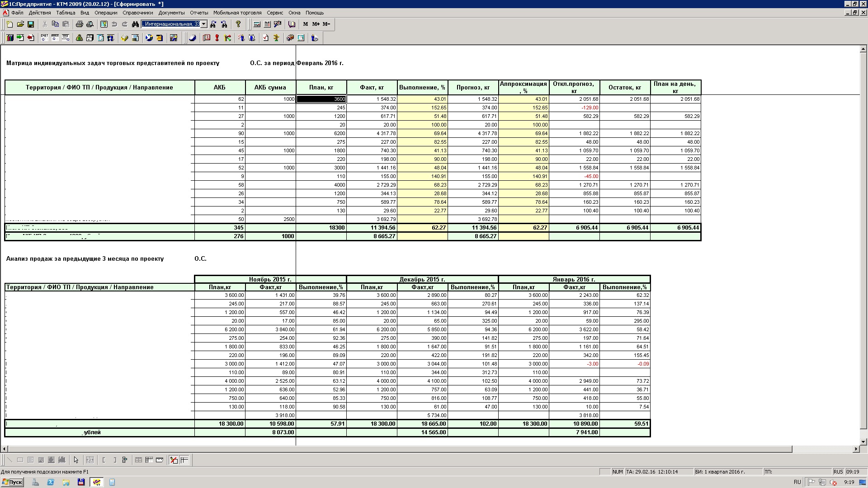This screenshot has width=868, height=488.
Task: Open the Окна menu
Action: tap(294, 13)
